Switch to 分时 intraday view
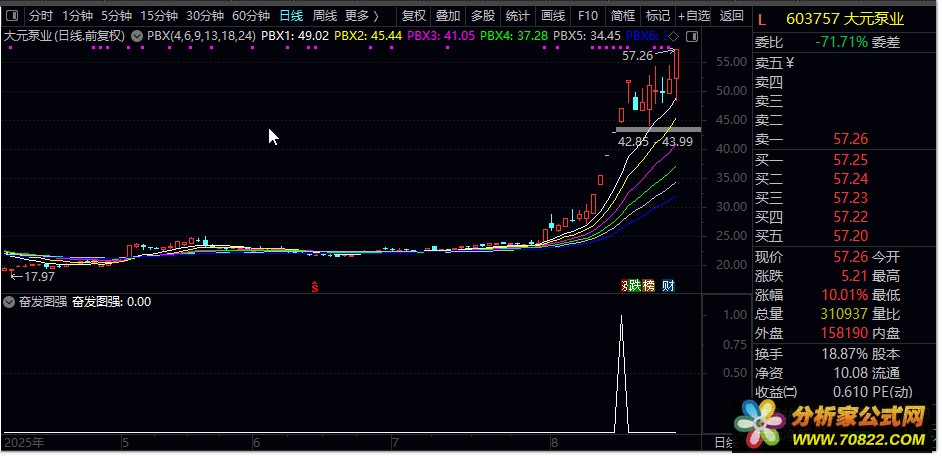The height and width of the screenshot is (456, 942). coord(41,16)
